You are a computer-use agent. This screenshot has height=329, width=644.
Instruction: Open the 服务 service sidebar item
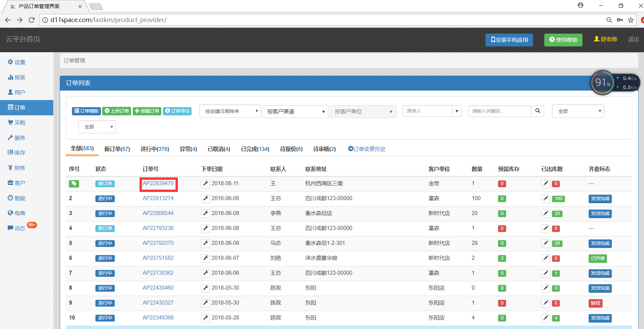pos(17,138)
